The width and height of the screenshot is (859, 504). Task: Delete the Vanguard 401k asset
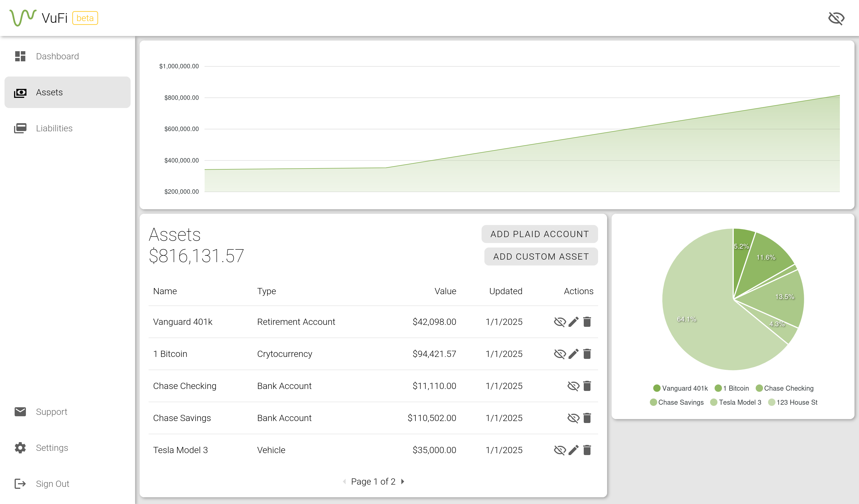[587, 322]
